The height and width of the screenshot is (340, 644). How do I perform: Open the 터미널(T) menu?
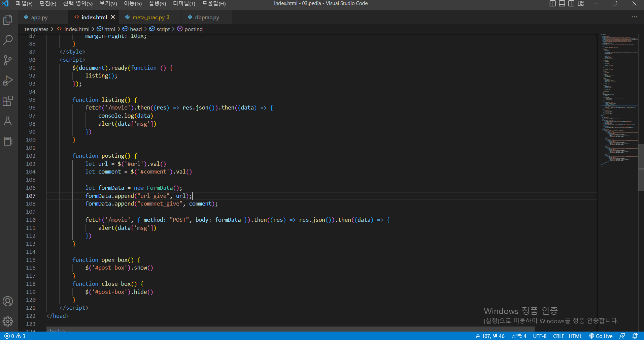[184, 4]
